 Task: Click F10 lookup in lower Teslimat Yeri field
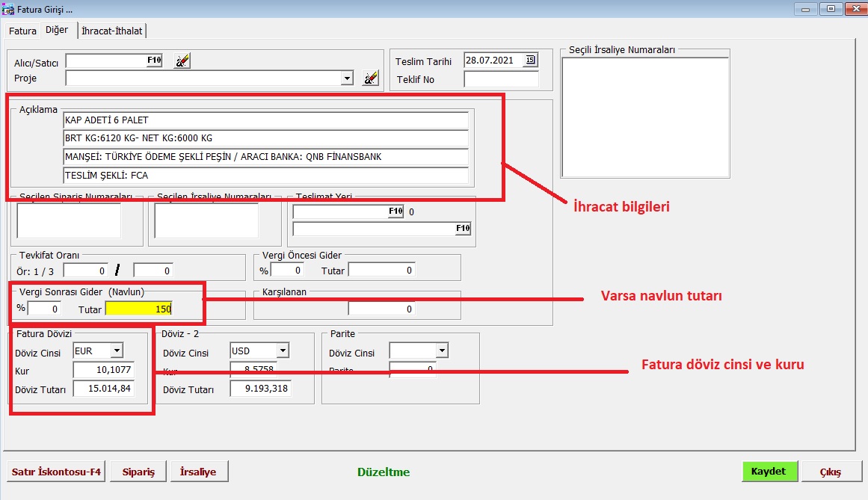click(463, 229)
